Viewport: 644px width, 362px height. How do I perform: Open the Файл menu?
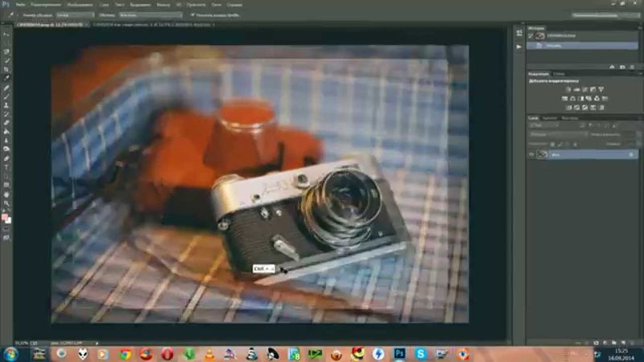coord(20,5)
